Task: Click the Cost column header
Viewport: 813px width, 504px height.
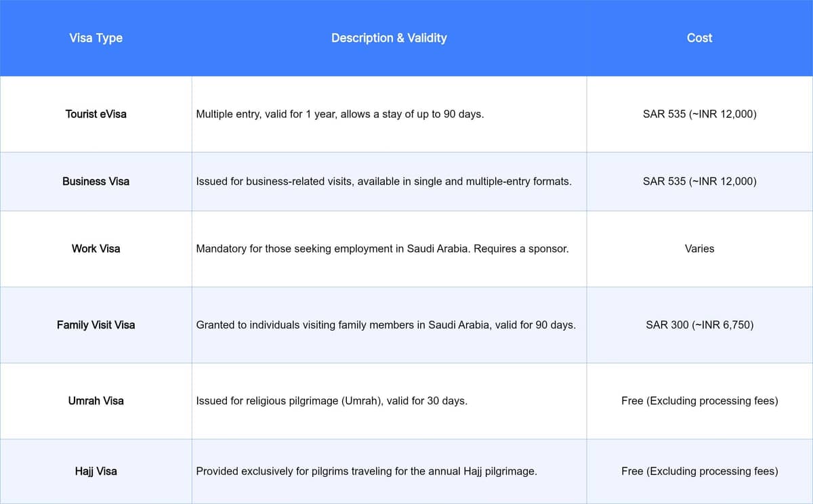Action: click(699, 38)
